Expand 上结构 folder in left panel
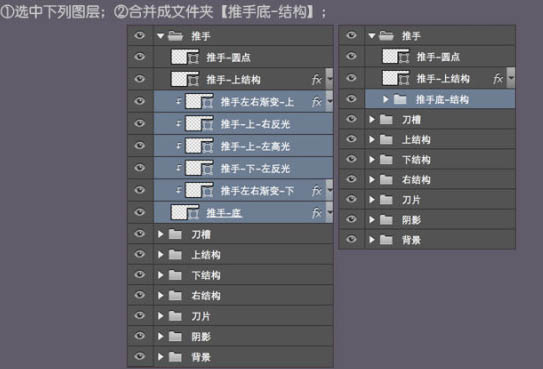This screenshot has width=543, height=369. [160, 255]
